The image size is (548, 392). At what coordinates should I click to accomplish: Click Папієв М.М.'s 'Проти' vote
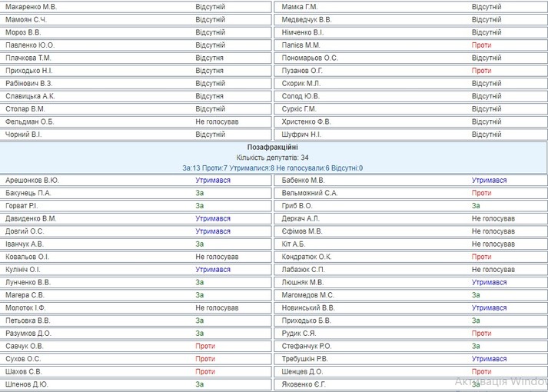coord(481,45)
